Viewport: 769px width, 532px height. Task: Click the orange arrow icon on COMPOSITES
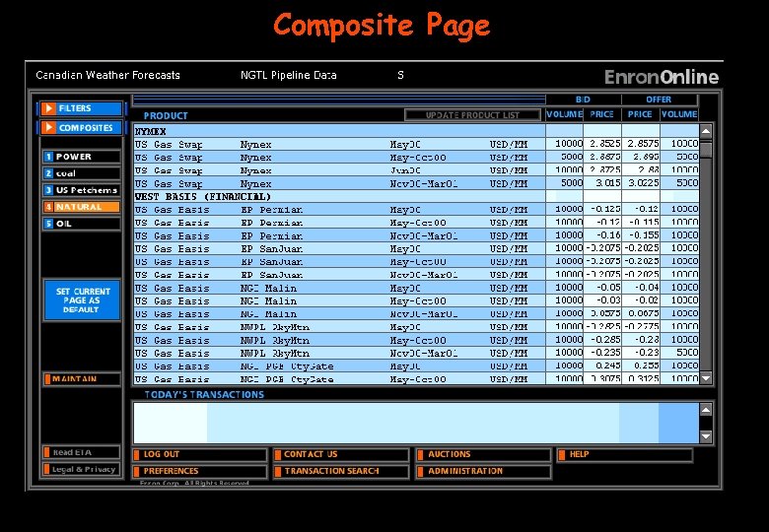pos(48,128)
